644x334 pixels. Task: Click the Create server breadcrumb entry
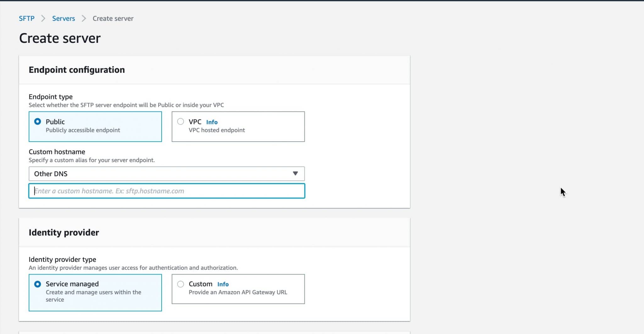click(x=113, y=18)
